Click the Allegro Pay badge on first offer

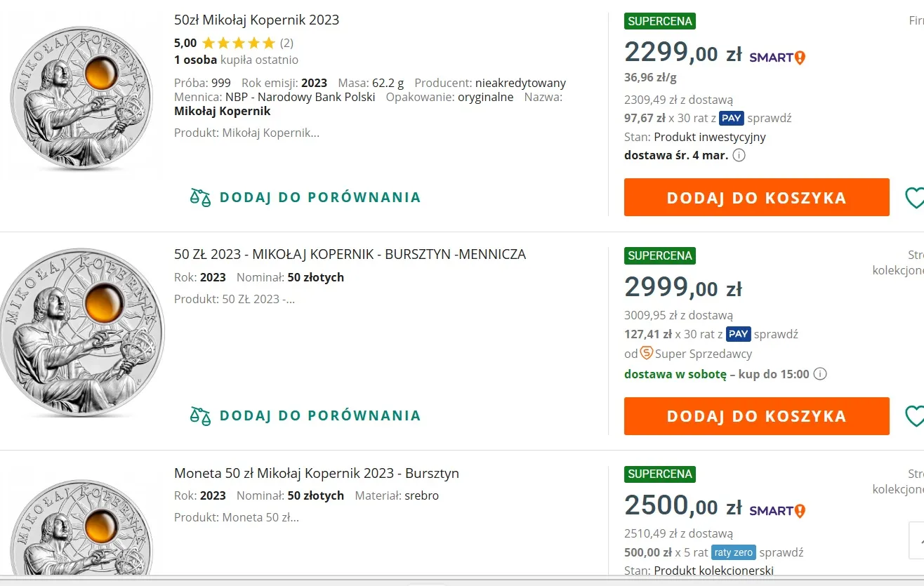pyautogui.click(x=732, y=118)
